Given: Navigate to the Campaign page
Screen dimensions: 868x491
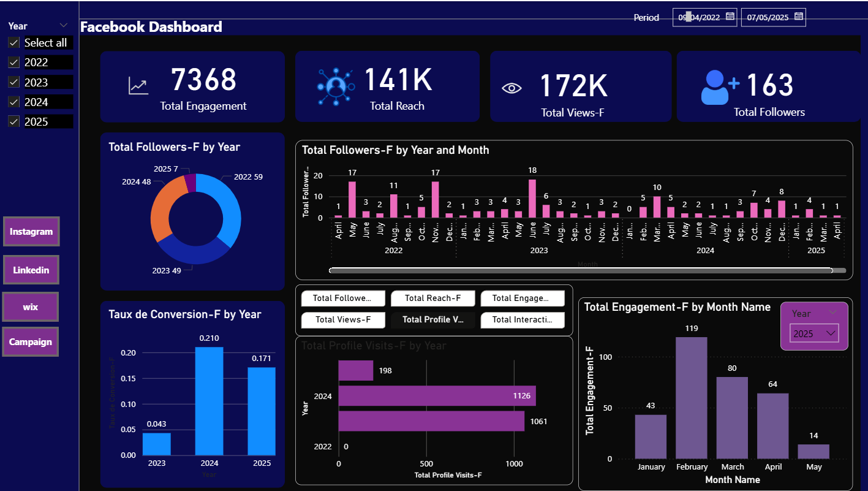Looking at the screenshot, I should click(x=31, y=342).
